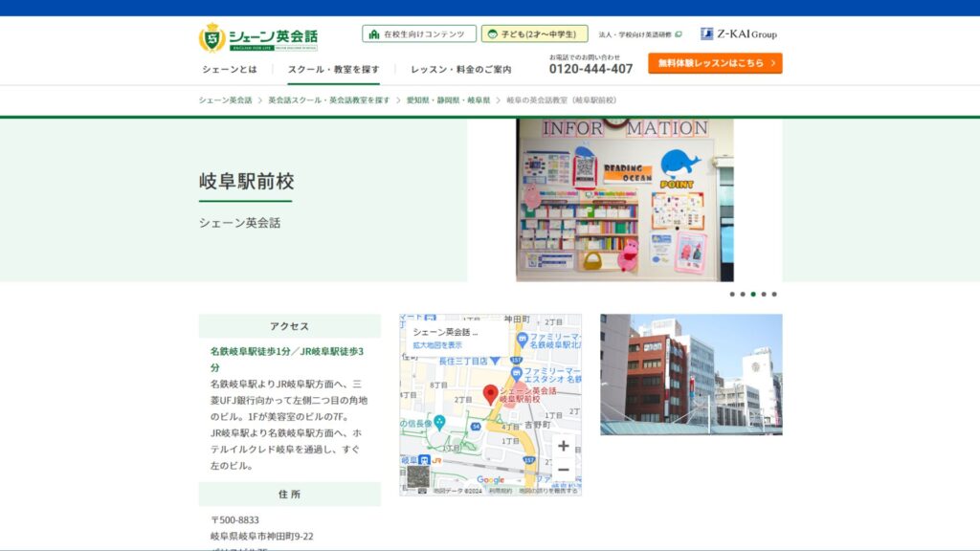The height and width of the screenshot is (551, 980).
Task: Click the アクセス section header
Action: point(289,326)
